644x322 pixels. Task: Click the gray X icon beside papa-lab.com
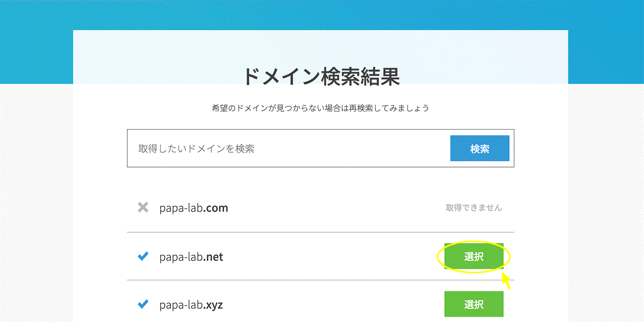click(x=143, y=207)
